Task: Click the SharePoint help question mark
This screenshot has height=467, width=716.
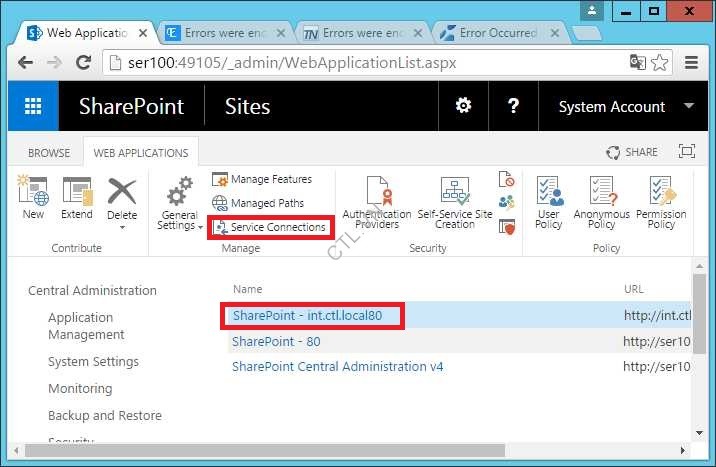Action: tap(513, 107)
